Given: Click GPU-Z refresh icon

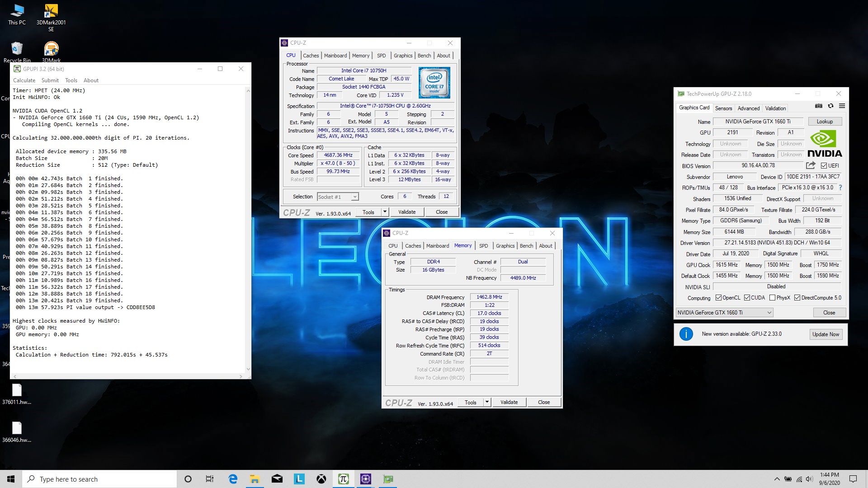Looking at the screenshot, I should [x=830, y=106].
